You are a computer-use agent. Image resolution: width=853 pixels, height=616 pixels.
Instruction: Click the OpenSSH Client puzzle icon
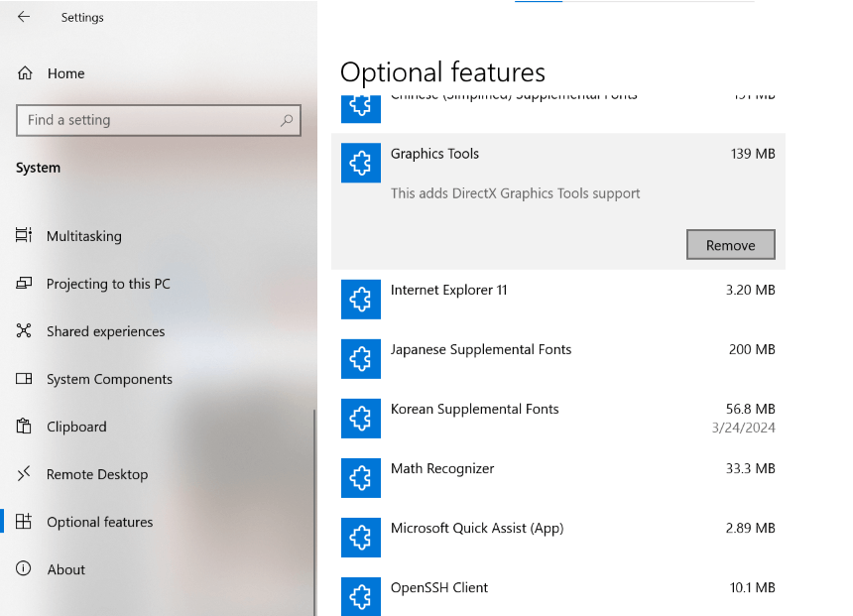click(x=361, y=596)
